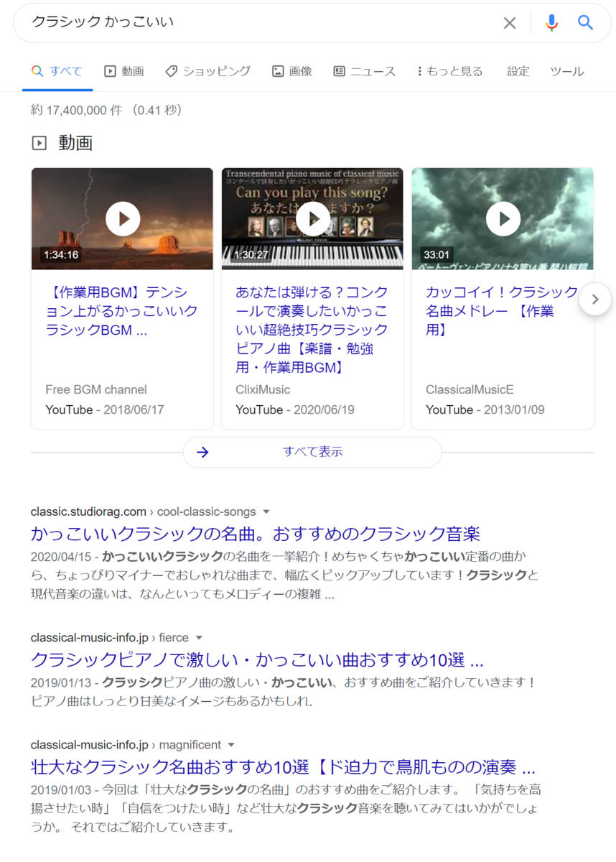Click the すべて表示 button
616x862 pixels.
[312, 452]
